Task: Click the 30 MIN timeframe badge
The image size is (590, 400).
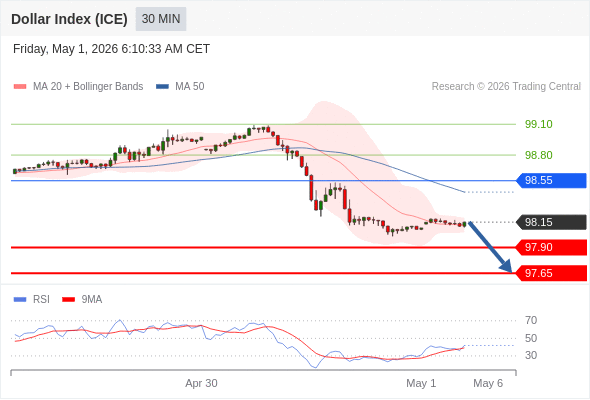Action: click(x=161, y=19)
